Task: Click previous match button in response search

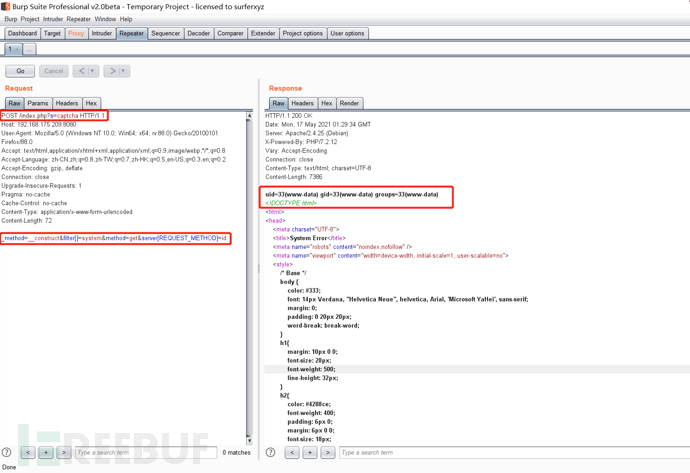Action: point(292,452)
